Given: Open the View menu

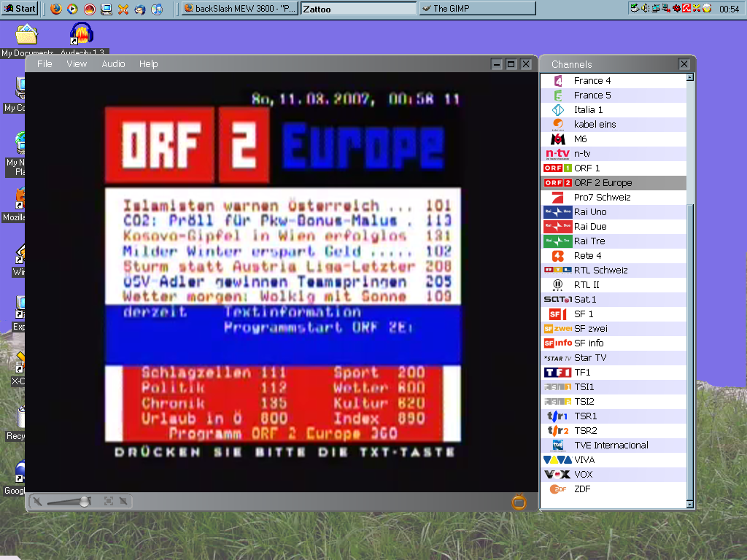Looking at the screenshot, I should click(77, 64).
